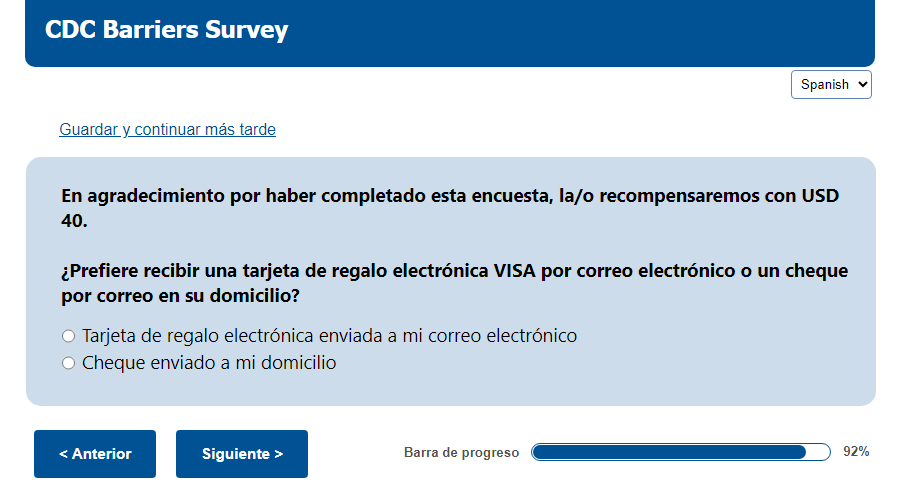This screenshot has width=918, height=498.
Task: Click the filled part of the progress bar
Action: point(668,452)
